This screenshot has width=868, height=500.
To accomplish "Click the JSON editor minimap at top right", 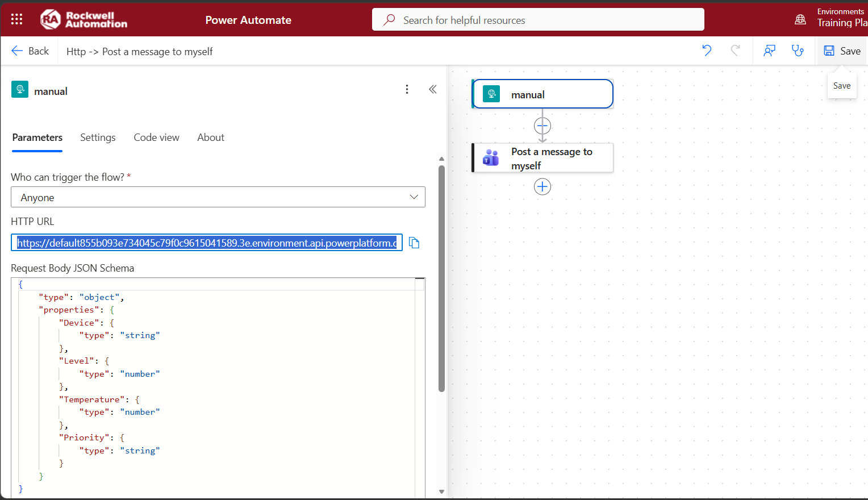I will click(x=420, y=285).
